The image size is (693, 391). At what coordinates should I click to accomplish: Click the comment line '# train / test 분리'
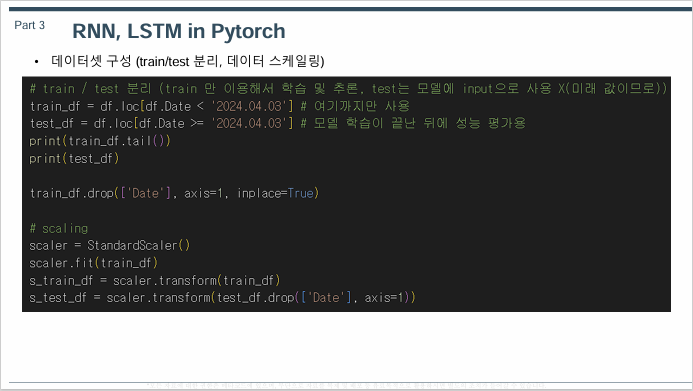click(348, 89)
